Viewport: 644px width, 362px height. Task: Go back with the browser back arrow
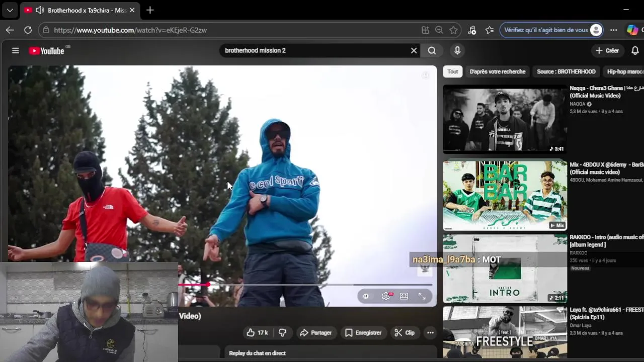[x=10, y=30]
